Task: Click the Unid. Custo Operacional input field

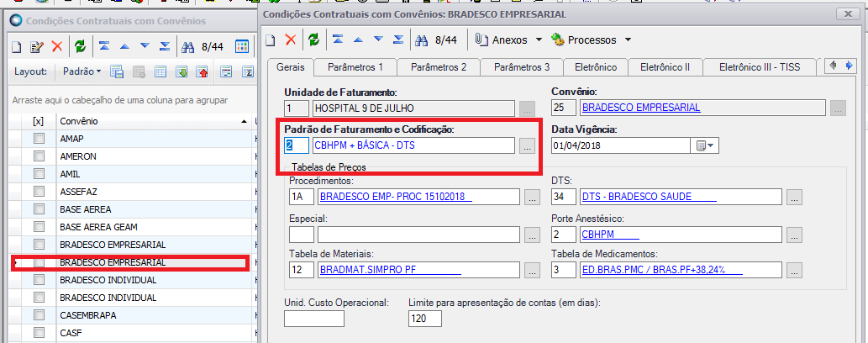Action: tap(314, 319)
